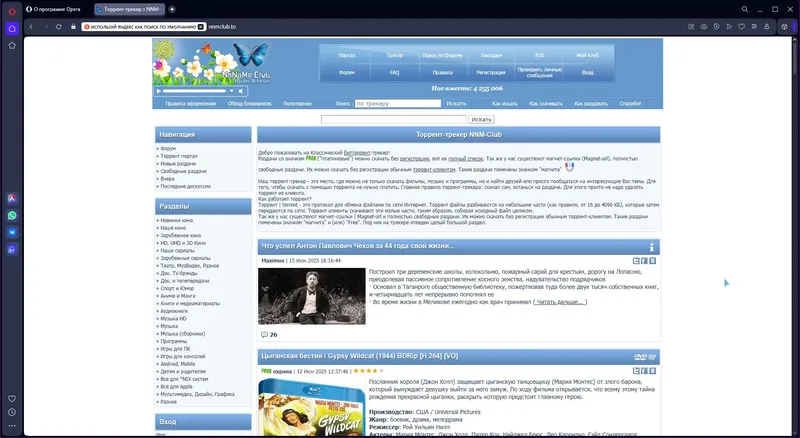Open the Трекер menu item
The height and width of the screenshot is (438, 800).
(x=394, y=55)
